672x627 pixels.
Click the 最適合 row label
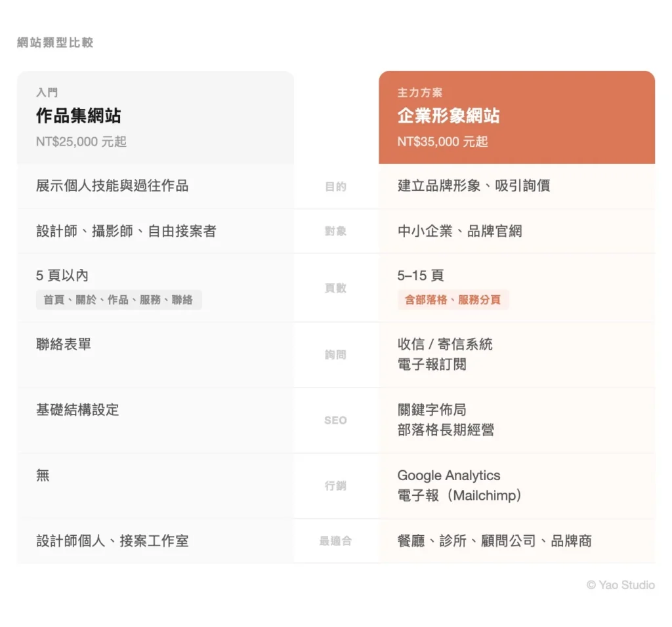point(337,541)
